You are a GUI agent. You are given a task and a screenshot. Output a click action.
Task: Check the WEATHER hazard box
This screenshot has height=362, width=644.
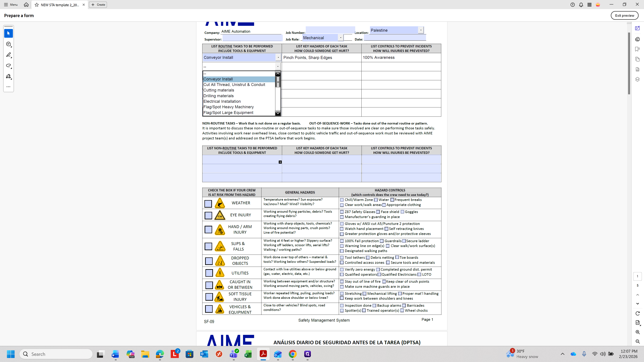208,204
